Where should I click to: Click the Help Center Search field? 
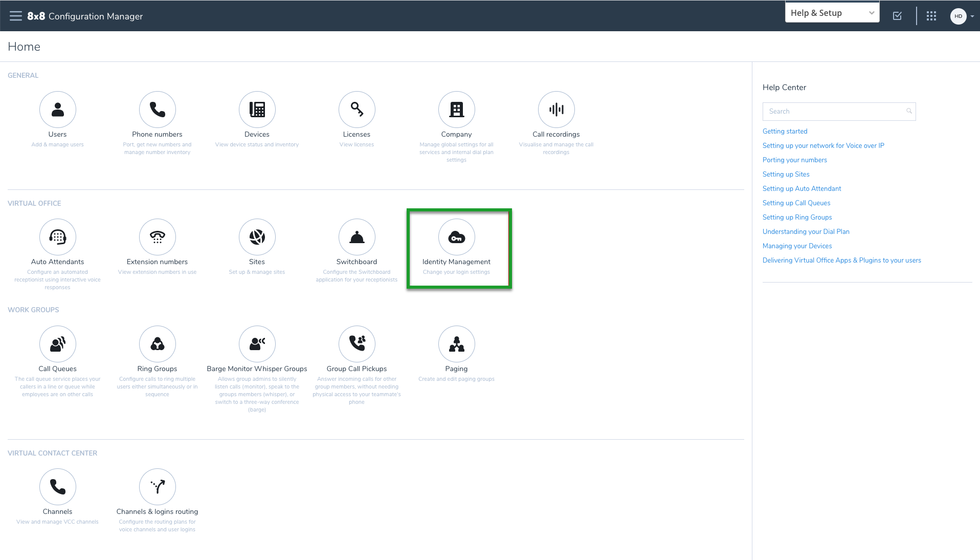point(839,111)
